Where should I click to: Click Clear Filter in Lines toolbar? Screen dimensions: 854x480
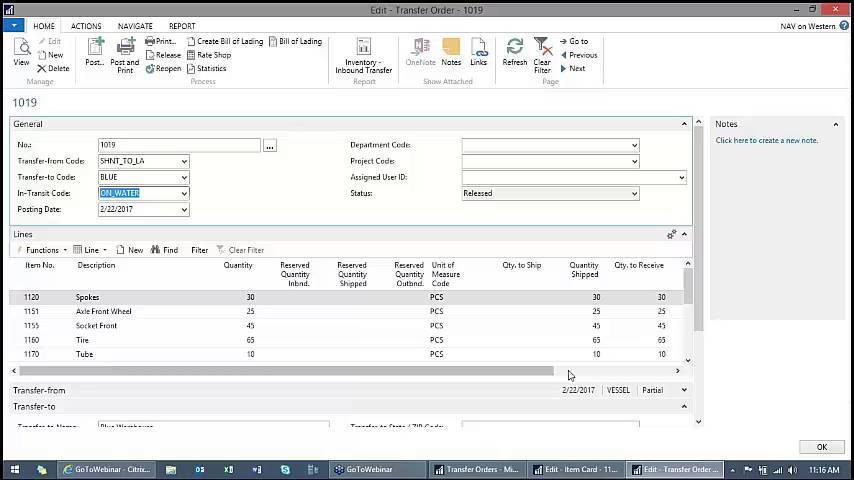[240, 250]
